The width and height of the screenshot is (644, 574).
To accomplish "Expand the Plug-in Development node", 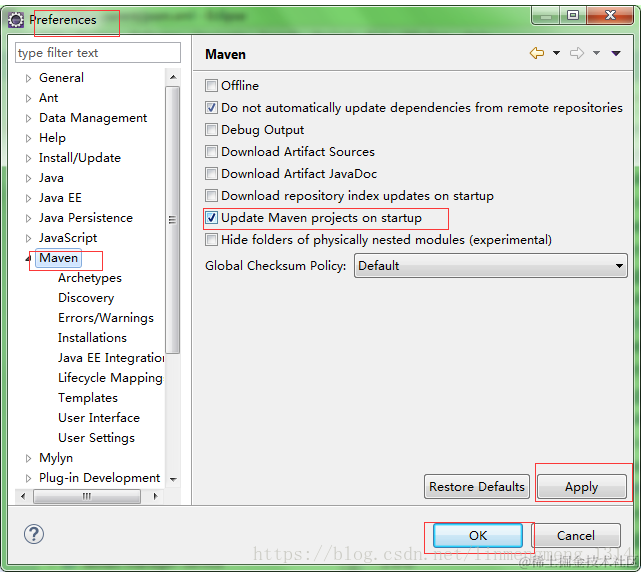I will point(28,479).
